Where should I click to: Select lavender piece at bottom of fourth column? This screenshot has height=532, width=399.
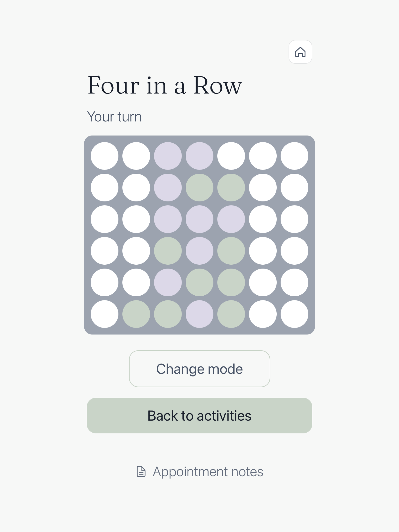(199, 314)
